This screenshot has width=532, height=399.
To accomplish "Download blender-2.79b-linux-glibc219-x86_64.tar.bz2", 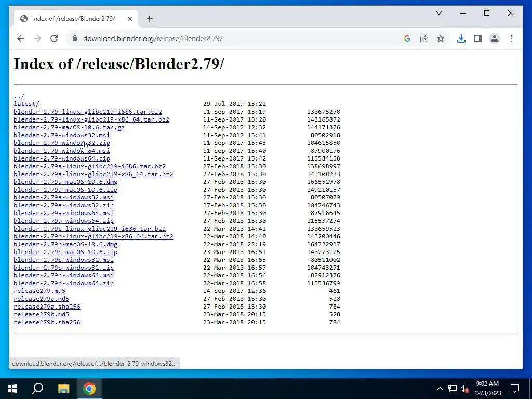I will [x=94, y=236].
